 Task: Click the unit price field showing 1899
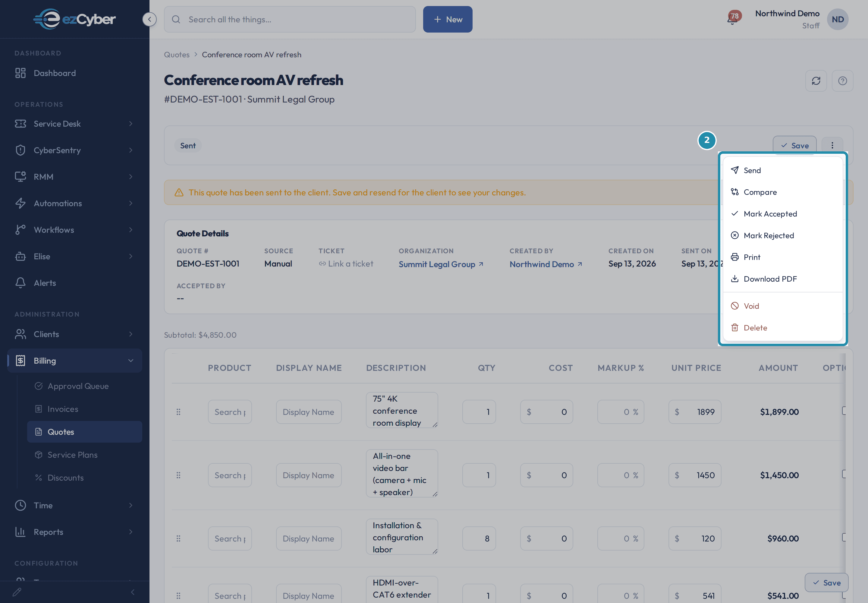[695, 412]
